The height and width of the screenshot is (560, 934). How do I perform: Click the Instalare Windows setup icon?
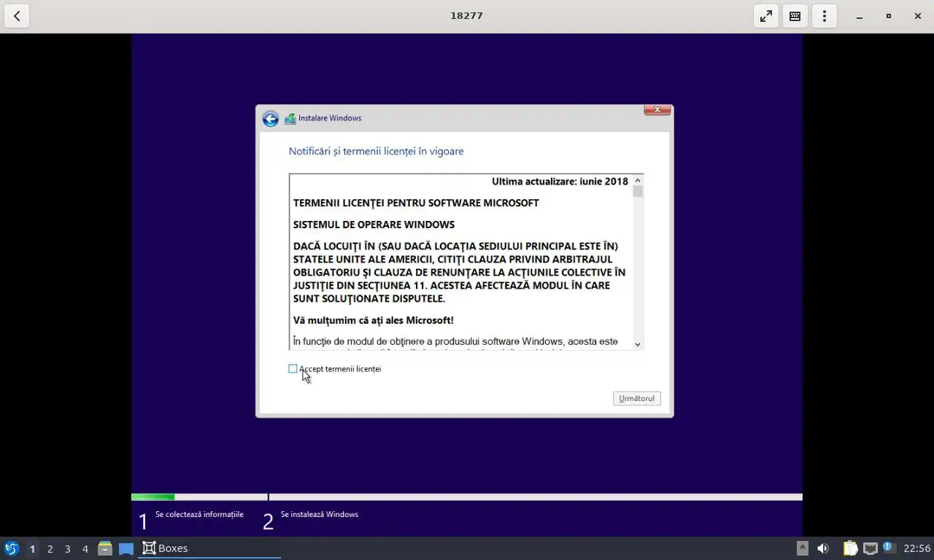[290, 118]
